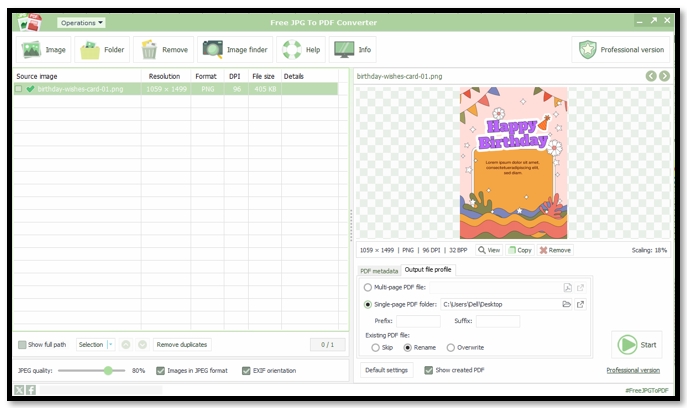
Task: Click the red X Remove button under preview
Action: tap(555, 250)
